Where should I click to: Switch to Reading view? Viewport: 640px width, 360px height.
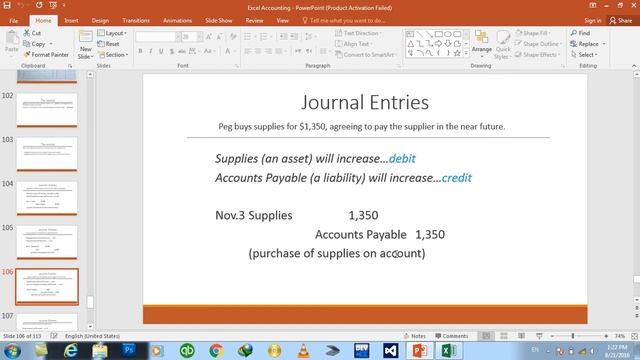pos(522,336)
